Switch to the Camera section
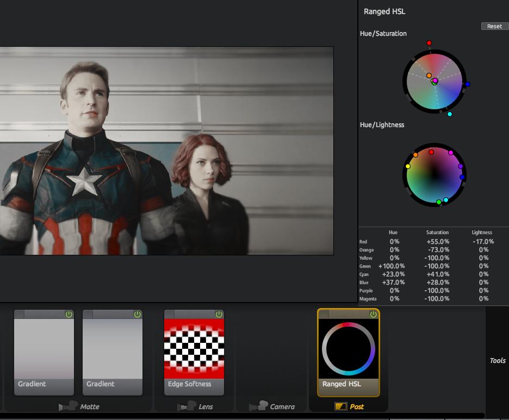The width and height of the screenshot is (509, 420). 282,407
